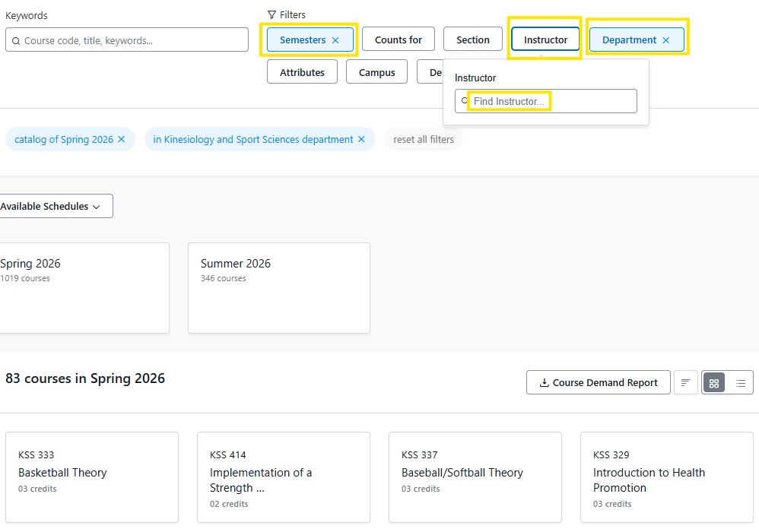This screenshot has width=759, height=532.
Task: Open the Section filter
Action: [x=473, y=40]
